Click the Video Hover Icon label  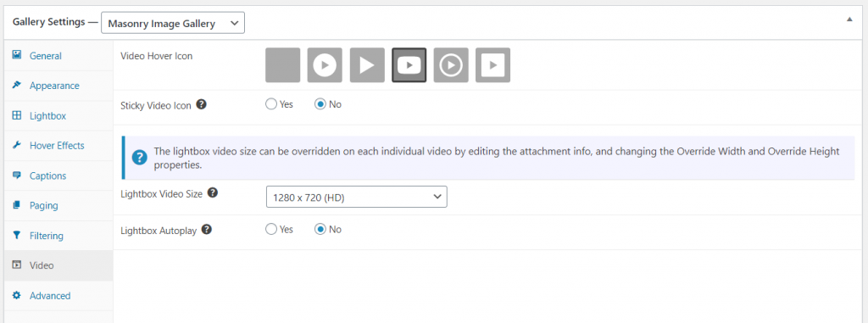157,56
